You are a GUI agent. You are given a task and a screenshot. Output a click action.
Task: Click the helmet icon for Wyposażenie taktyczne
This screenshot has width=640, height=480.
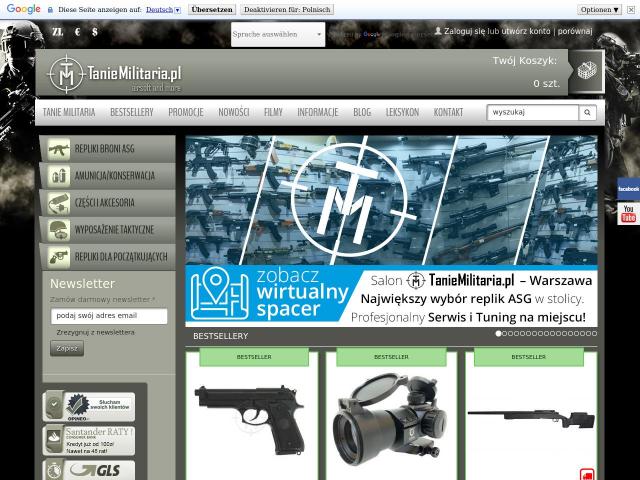point(58,230)
